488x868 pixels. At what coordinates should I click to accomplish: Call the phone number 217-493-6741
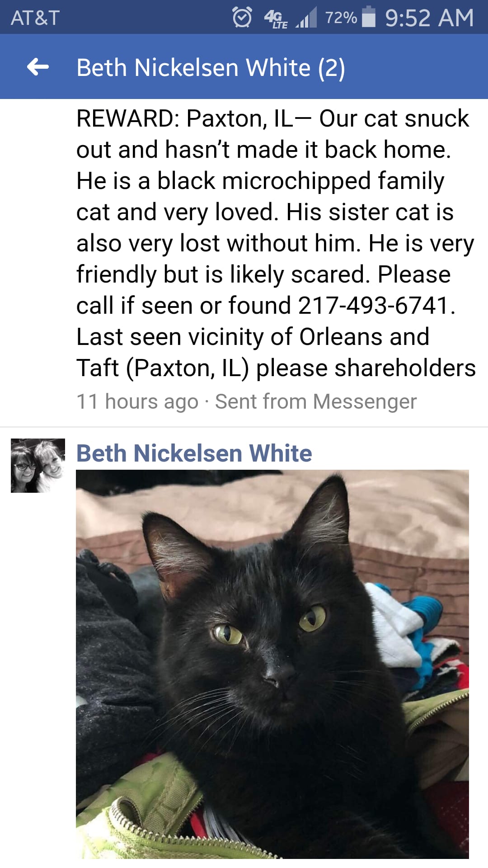[x=373, y=305]
